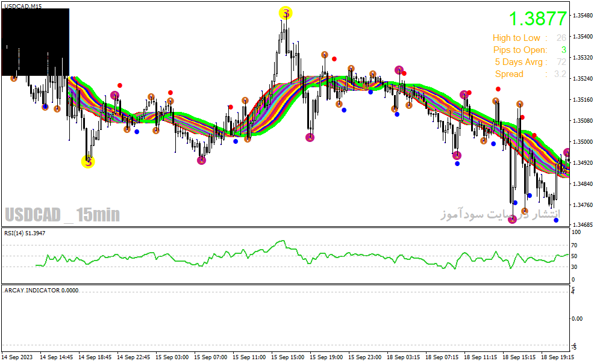Viewport: 597px width, 364px height.
Task: Click the 14 Sep 18:45 time label
Action: coord(95,357)
